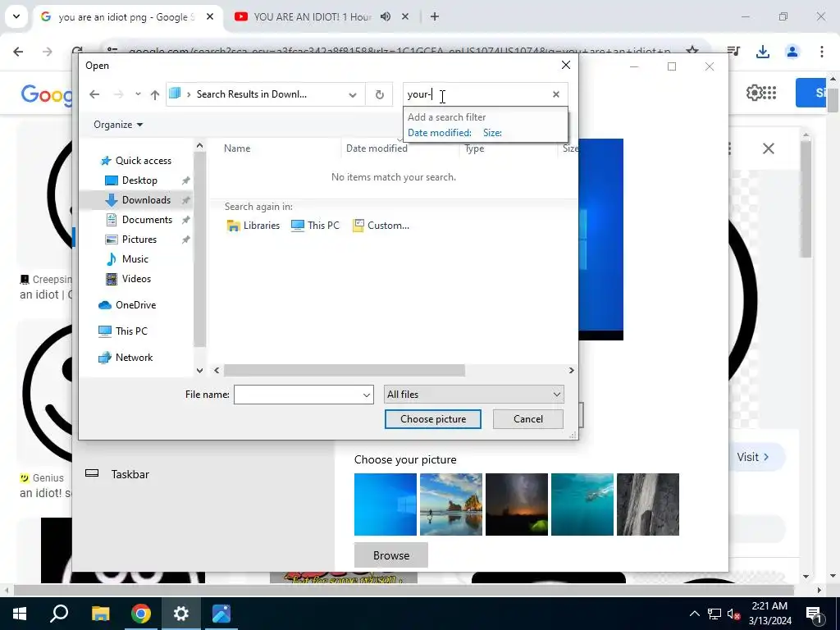Screen dimensions: 840x630
Task: Click the search box in Open dialog
Action: [x=477, y=94]
